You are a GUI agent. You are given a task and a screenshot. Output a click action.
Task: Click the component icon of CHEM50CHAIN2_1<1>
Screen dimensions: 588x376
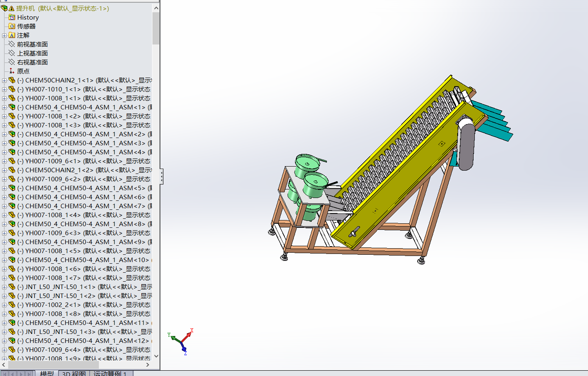[x=12, y=80]
